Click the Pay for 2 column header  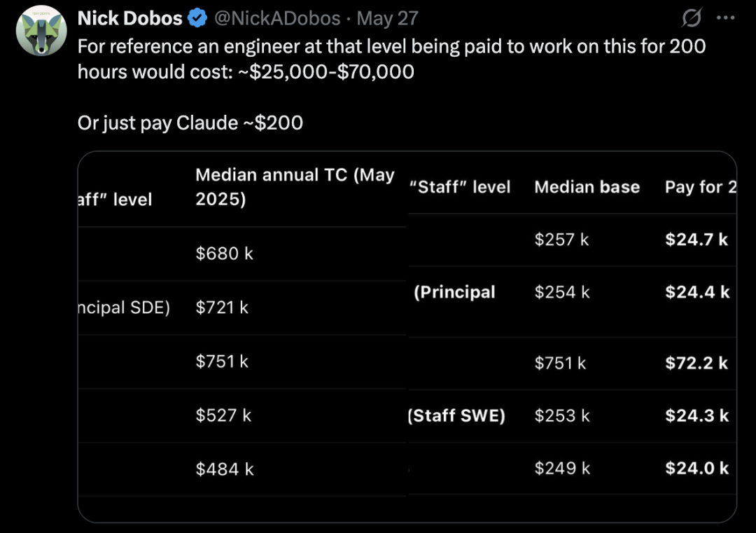[701, 187]
